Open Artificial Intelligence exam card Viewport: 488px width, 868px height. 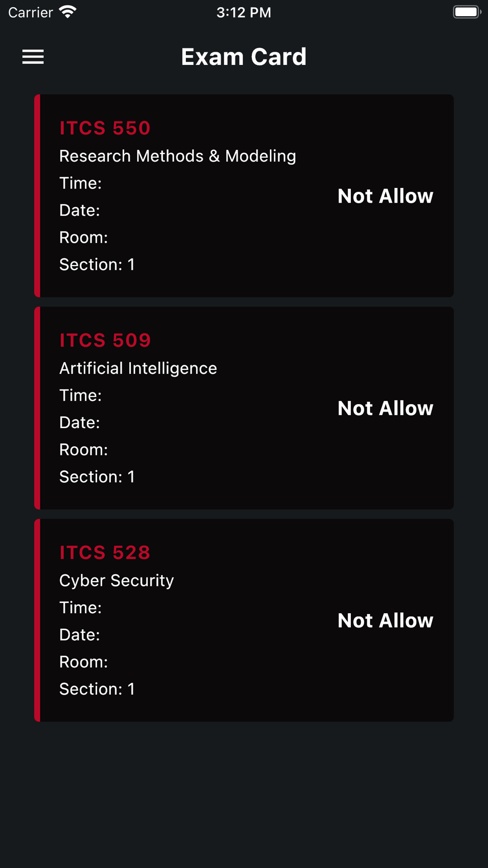138,369
